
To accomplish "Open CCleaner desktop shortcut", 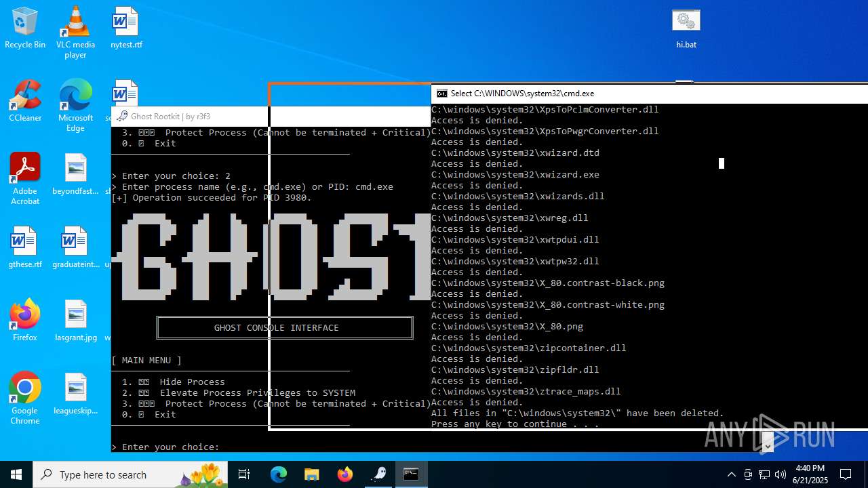I will coord(25,102).
